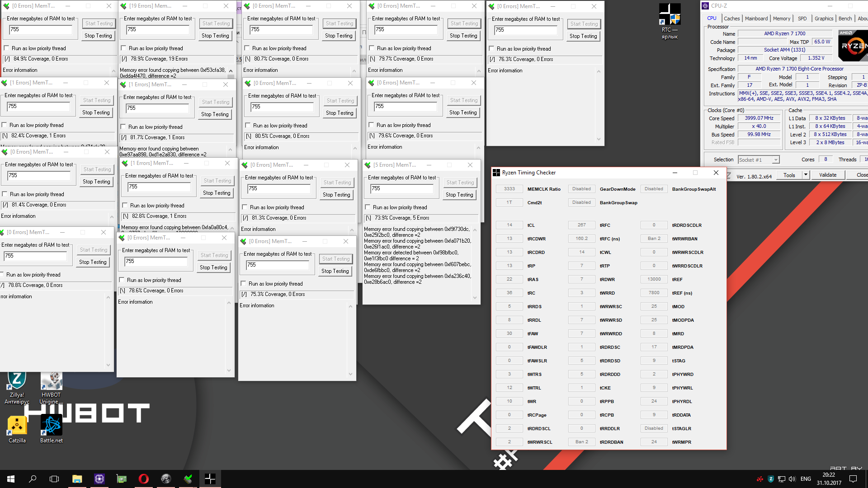Stop Testing in the 5 Errors MemTest window

(459, 195)
